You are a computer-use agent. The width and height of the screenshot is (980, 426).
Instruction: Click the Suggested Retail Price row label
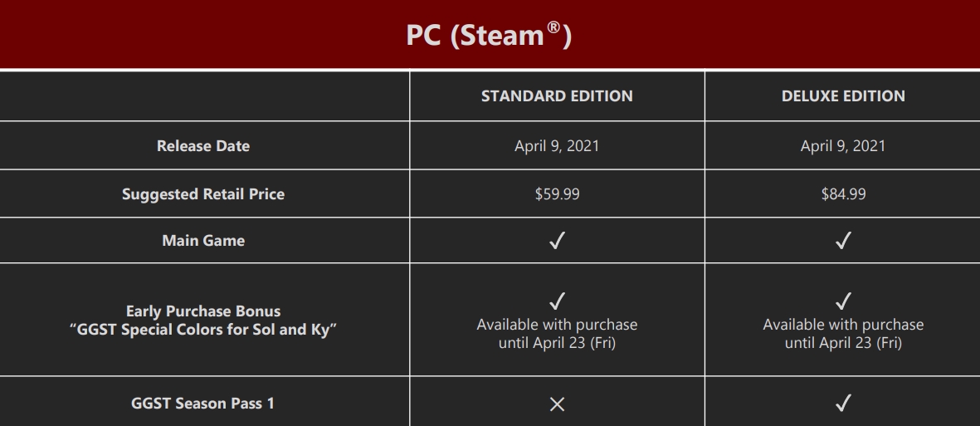click(x=203, y=194)
